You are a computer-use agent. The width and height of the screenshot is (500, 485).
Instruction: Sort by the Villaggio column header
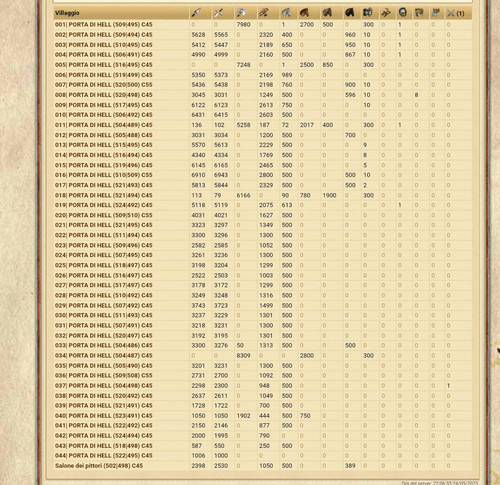coord(67,13)
